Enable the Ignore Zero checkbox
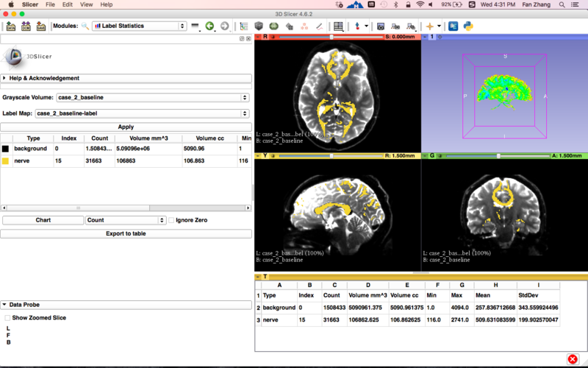Screen dimensions: 588x368 tap(172, 220)
